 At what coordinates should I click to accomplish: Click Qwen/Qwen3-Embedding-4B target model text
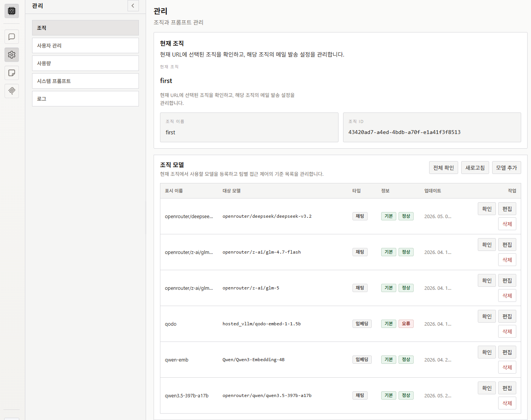[x=254, y=360]
